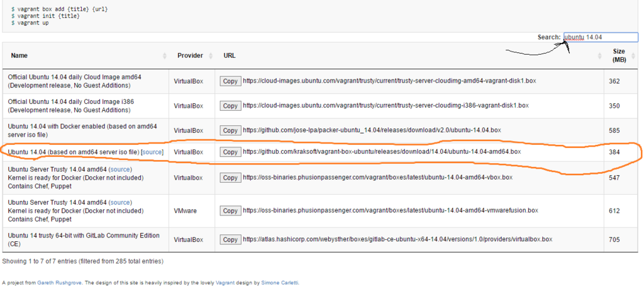Viewport: 644px width, 286px height.
Task: Click size value 547
Action: coord(614,178)
